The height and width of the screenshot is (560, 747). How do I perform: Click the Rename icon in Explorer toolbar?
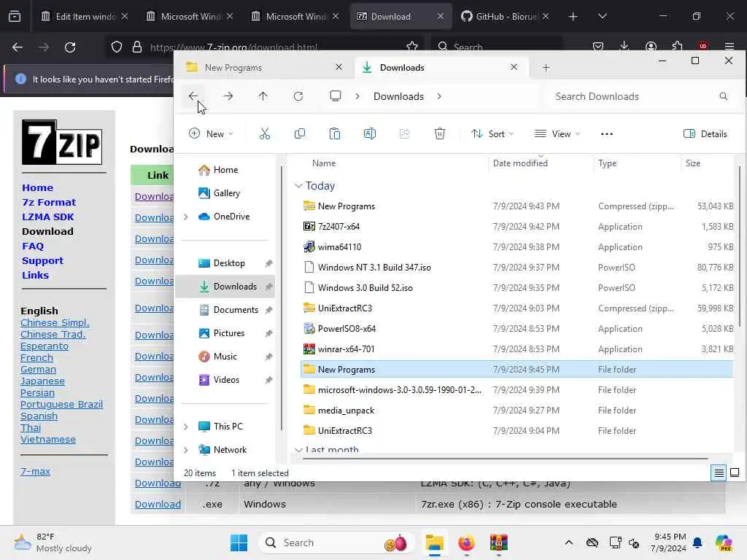pyautogui.click(x=370, y=134)
